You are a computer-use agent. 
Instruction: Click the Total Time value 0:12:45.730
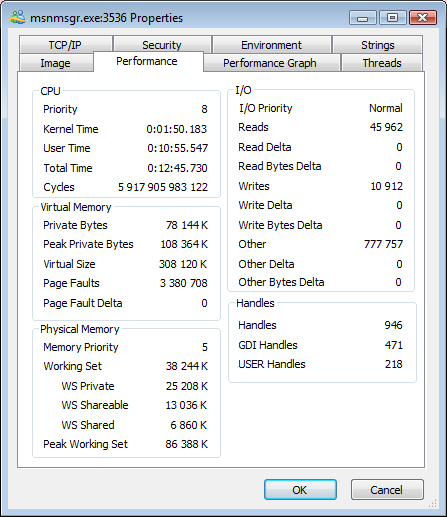coord(177,168)
